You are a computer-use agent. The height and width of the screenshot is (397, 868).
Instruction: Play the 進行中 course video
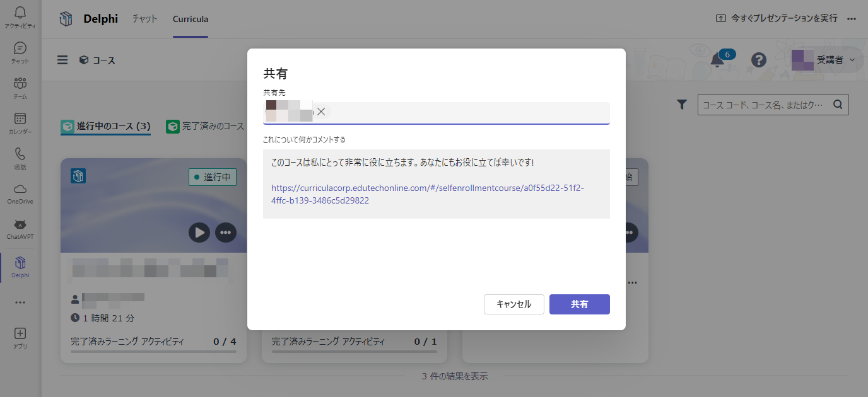(x=199, y=233)
